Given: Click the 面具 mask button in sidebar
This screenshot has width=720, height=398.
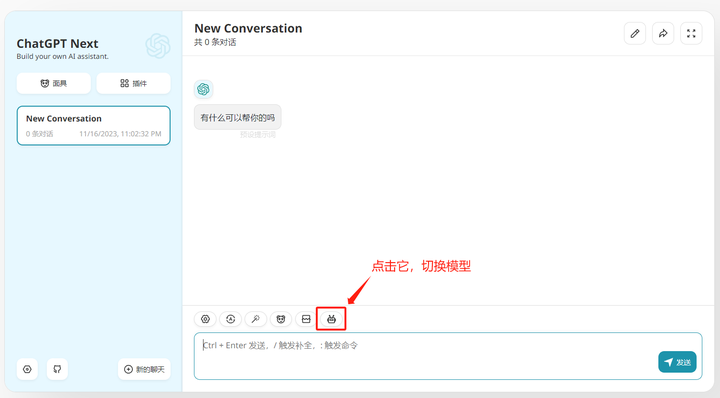Looking at the screenshot, I should click(54, 84).
